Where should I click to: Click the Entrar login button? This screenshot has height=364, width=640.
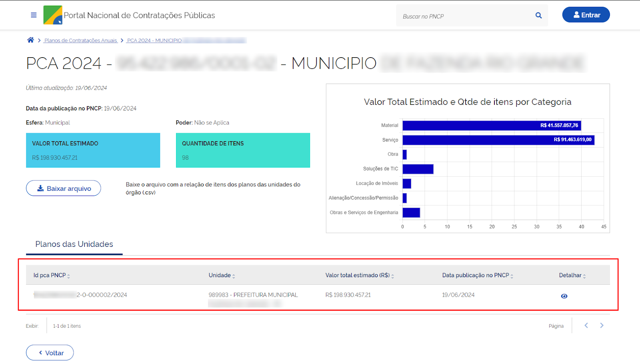[586, 15]
